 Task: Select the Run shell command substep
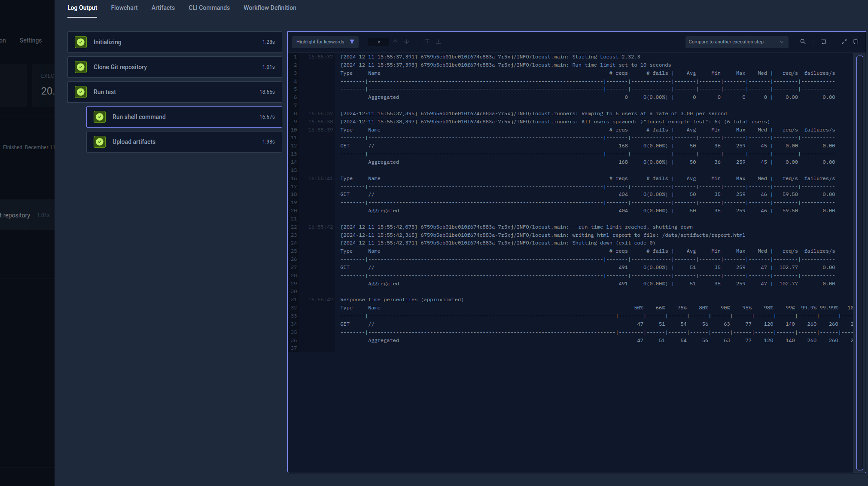point(184,116)
